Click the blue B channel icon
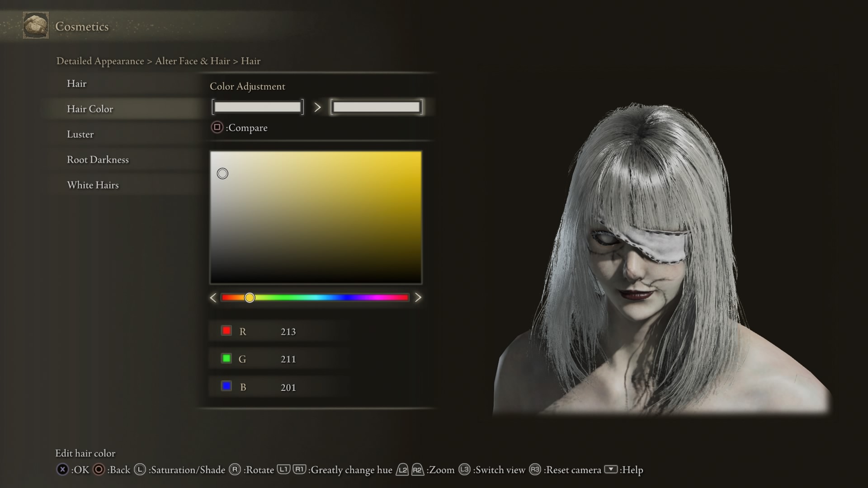The width and height of the screenshot is (868, 488). pyautogui.click(x=226, y=386)
